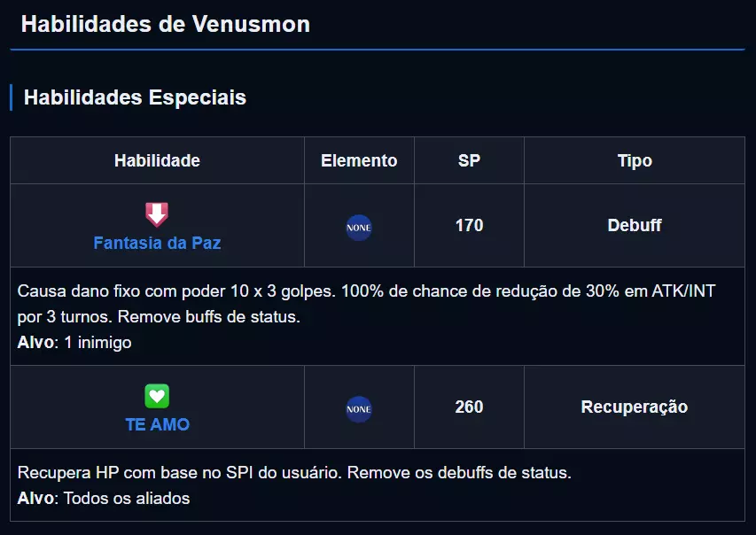Click the pink debuff arrow icon
The image size is (756, 535).
(157, 213)
